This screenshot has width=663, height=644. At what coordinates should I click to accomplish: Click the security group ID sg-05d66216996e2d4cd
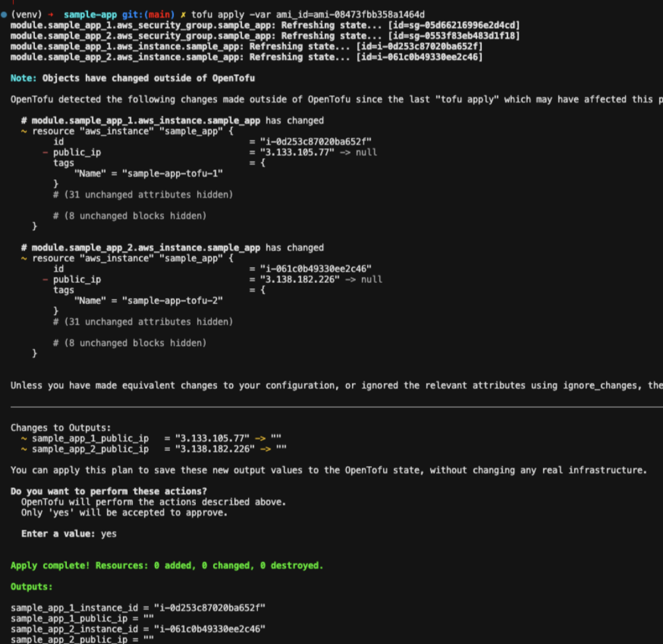pyautogui.click(x=456, y=25)
